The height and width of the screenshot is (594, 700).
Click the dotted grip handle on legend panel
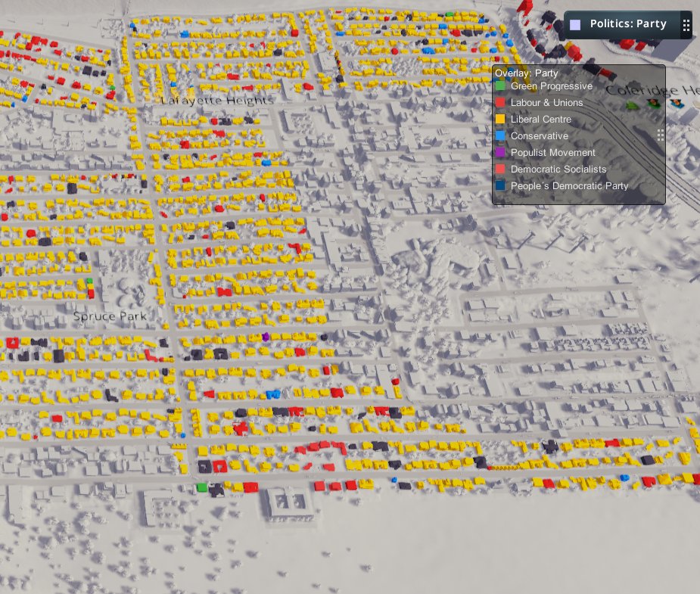point(660,135)
